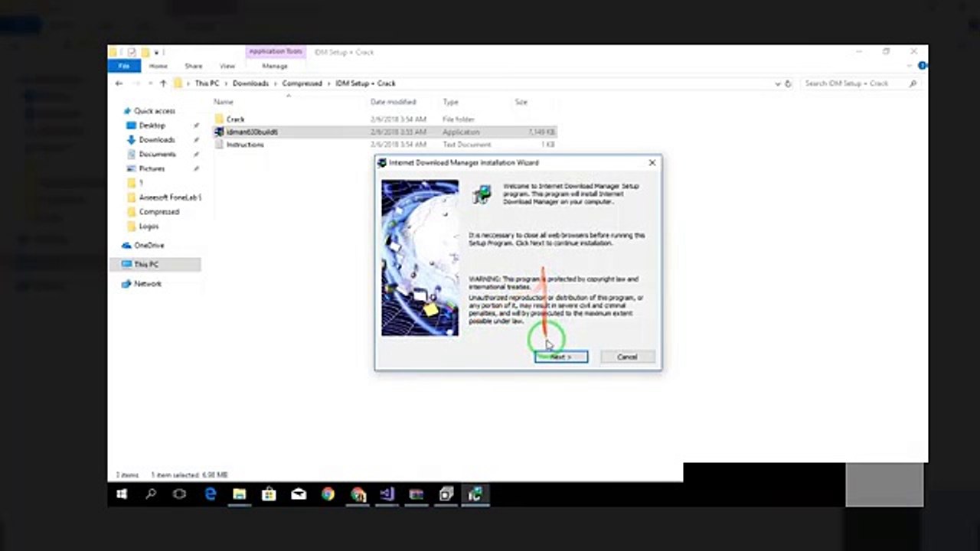This screenshot has width=980, height=551.
Task: Switch to the Home ribbon tab
Action: coord(158,67)
